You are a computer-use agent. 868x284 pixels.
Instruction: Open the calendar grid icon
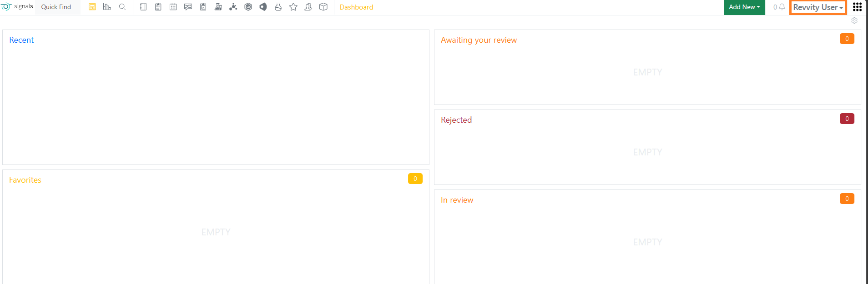(173, 7)
